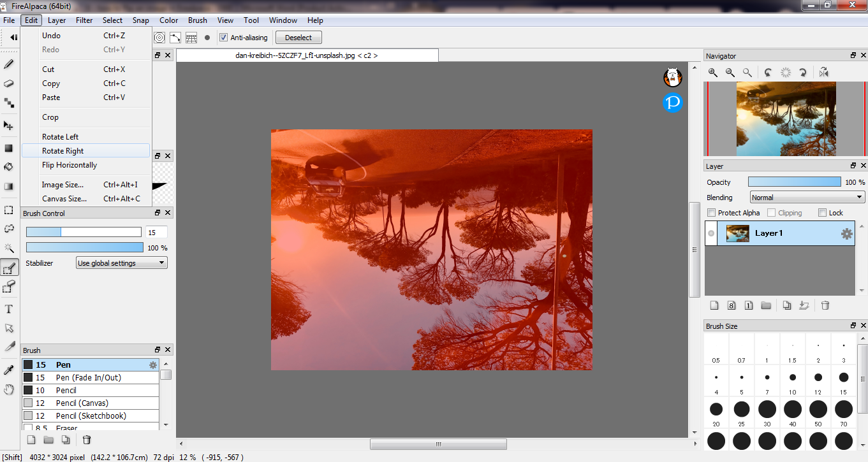Screen dimensions: 868x462
Task: Zoom in with the Navigator magnifier plus icon
Action: (x=713, y=73)
